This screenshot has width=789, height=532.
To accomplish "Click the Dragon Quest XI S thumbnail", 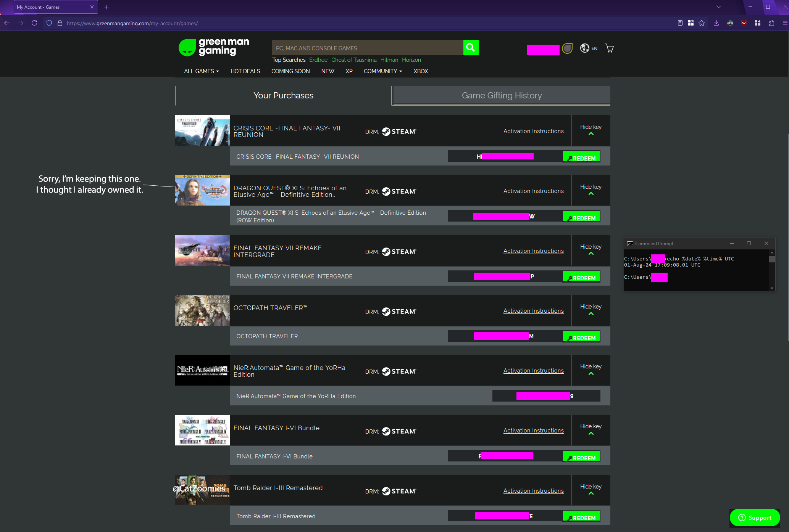I will coord(202,190).
